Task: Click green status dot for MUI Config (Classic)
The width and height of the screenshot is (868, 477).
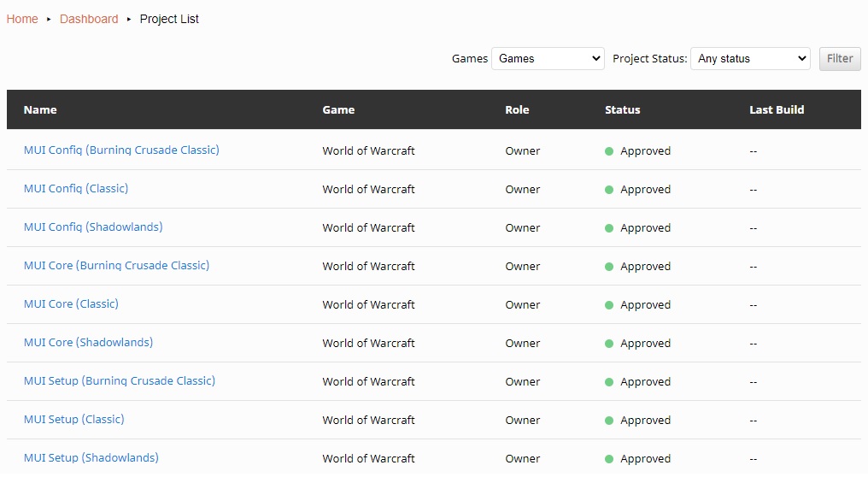Action: (x=609, y=190)
